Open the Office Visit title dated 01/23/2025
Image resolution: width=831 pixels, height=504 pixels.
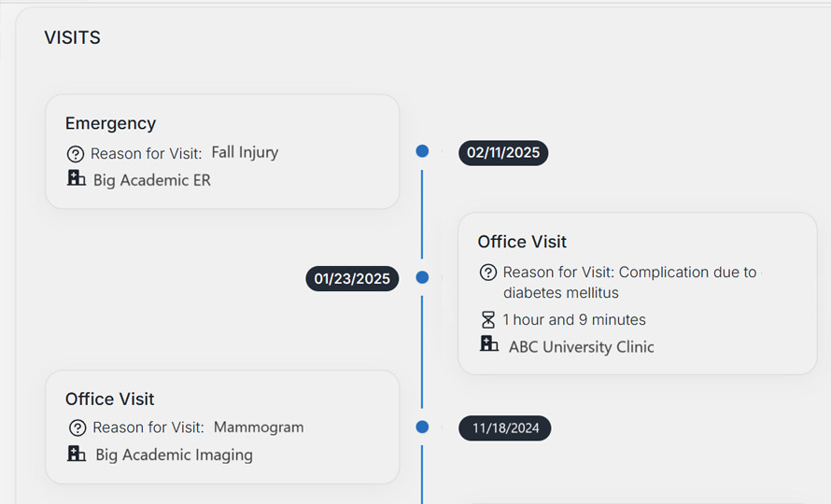pyautogui.click(x=522, y=242)
